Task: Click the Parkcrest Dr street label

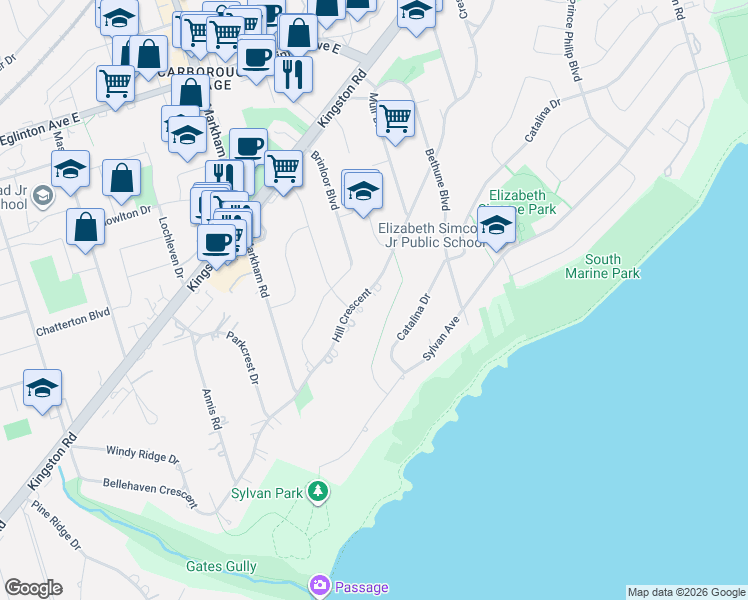Action: click(x=243, y=358)
